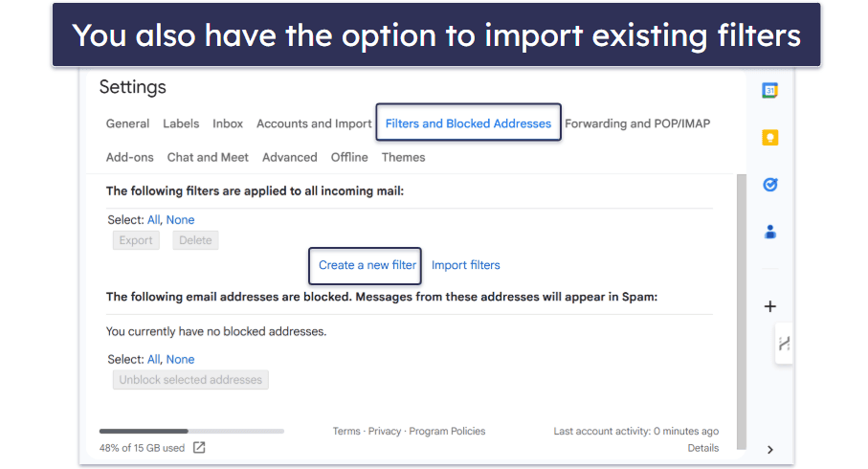Open the Program Policies footer link
The height and width of the screenshot is (469, 868).
(447, 431)
